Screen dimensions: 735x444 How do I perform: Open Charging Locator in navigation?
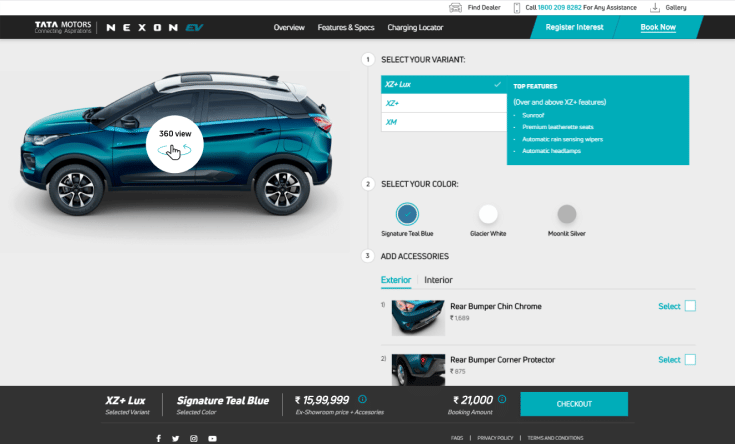[x=415, y=28]
